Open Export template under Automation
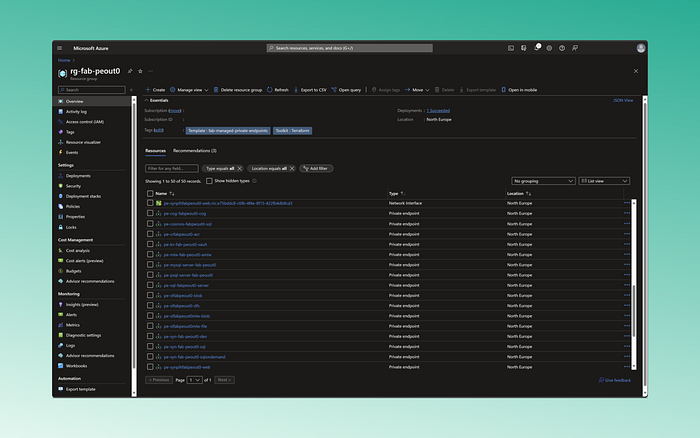This screenshot has height=438, width=700. pos(80,389)
